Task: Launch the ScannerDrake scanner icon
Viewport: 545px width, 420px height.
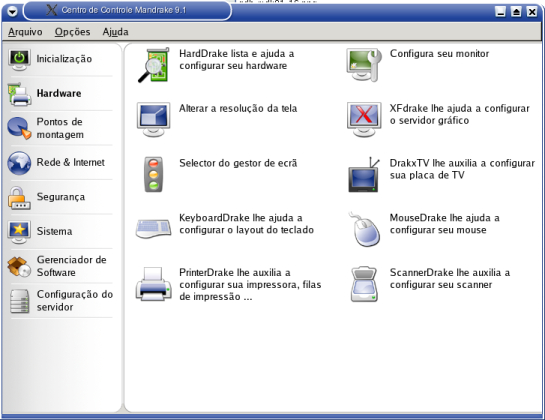Action: [364, 284]
